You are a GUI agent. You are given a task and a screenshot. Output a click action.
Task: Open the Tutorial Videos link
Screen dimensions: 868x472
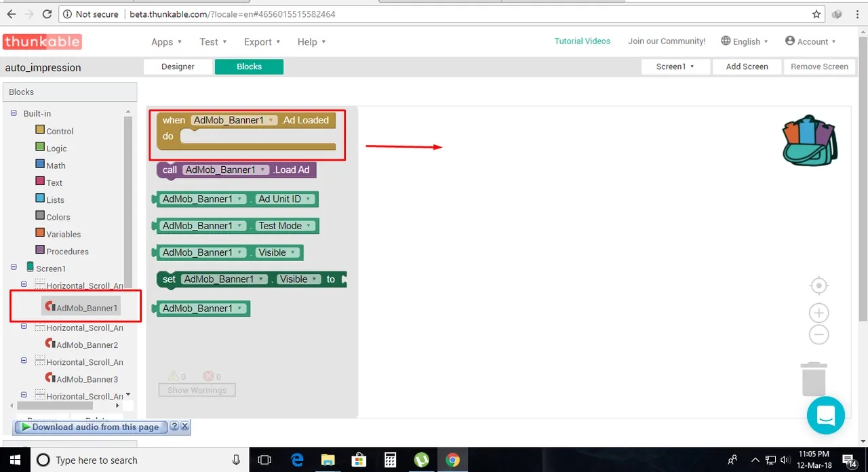click(x=583, y=41)
